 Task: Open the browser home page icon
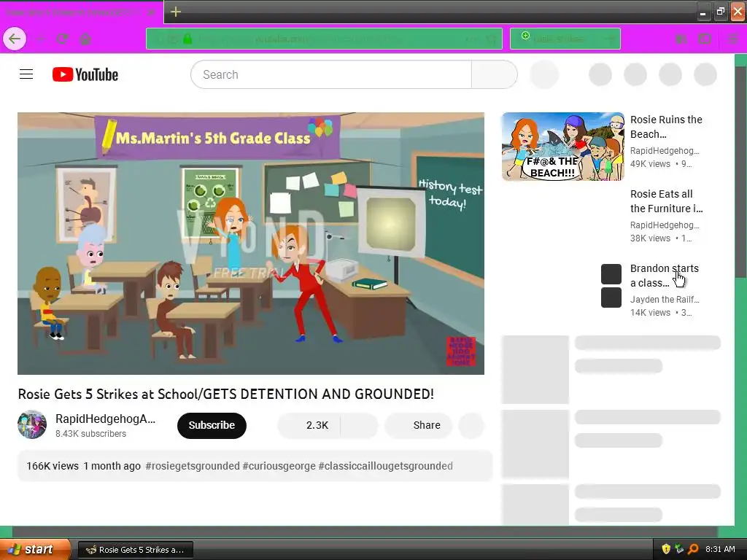85,39
